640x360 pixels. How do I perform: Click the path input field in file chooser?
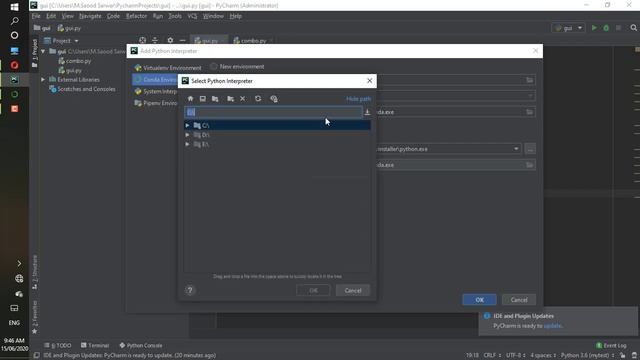tap(273, 112)
